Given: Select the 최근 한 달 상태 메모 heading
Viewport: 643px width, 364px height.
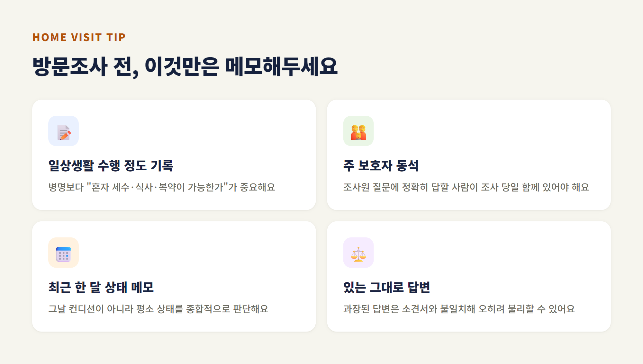Looking at the screenshot, I should pos(101,287).
